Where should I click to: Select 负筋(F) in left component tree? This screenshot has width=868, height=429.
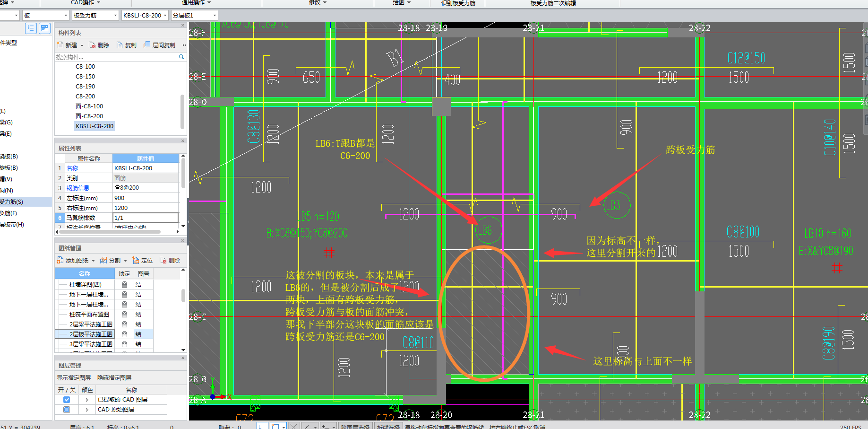click(9, 213)
